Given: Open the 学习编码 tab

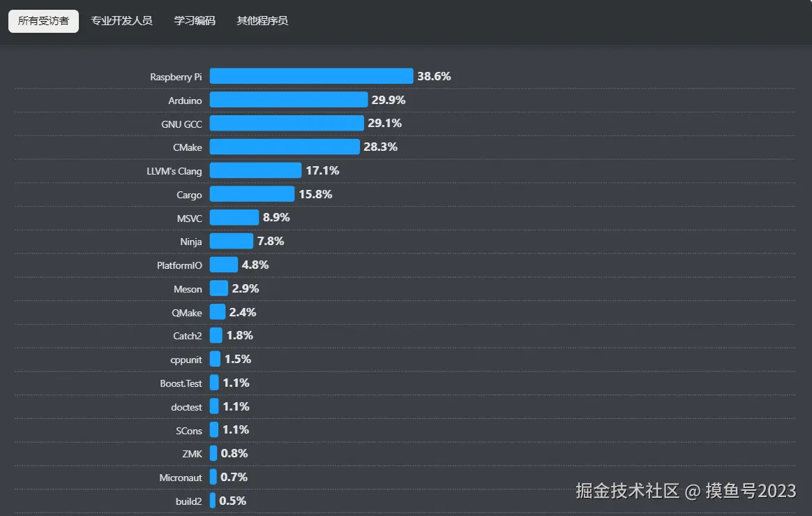Looking at the screenshot, I should [195, 21].
